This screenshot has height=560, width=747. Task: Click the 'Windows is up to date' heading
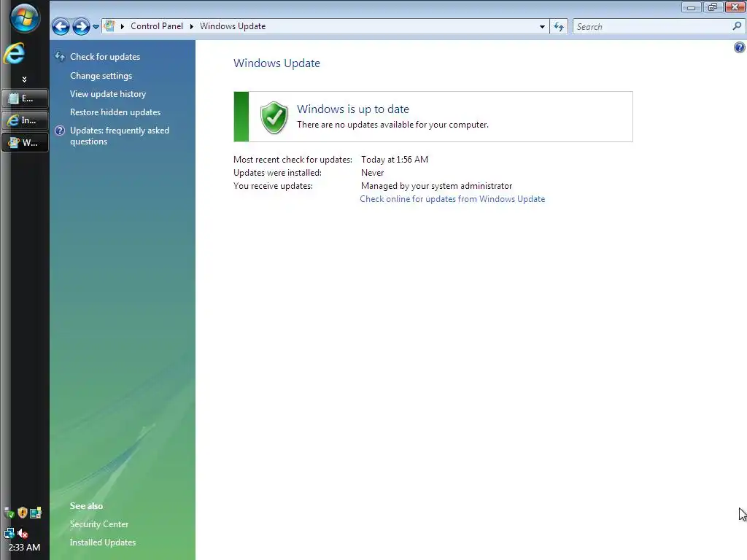pos(353,109)
